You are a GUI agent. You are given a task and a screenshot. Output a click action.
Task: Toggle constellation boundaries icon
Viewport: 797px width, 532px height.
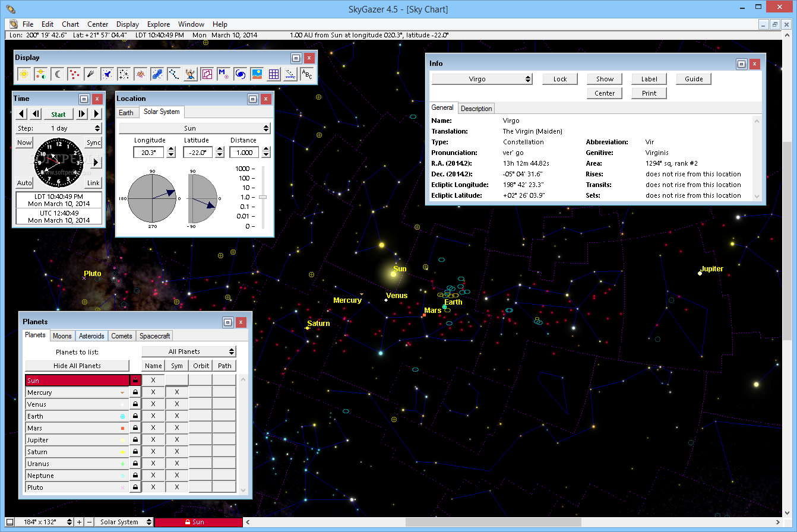(x=207, y=74)
